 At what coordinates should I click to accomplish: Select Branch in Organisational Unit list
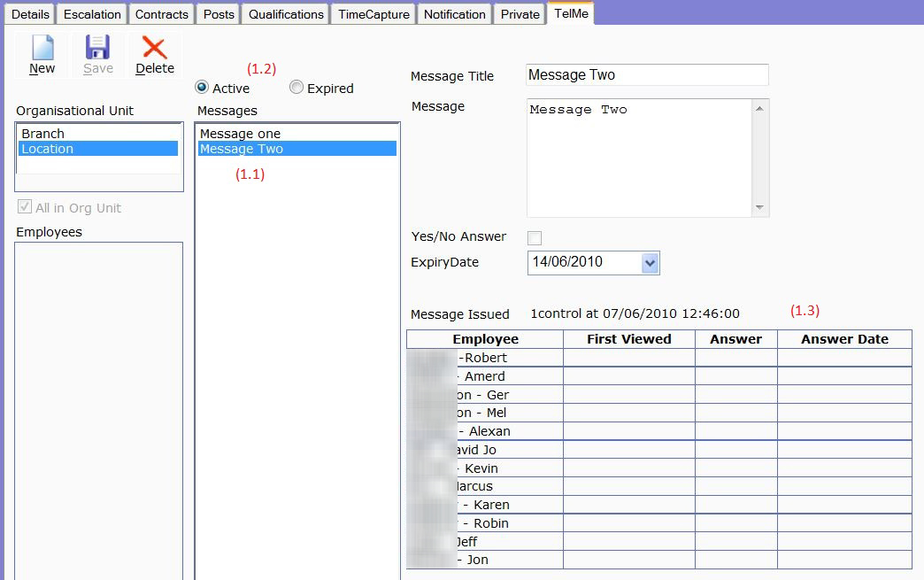tap(43, 134)
